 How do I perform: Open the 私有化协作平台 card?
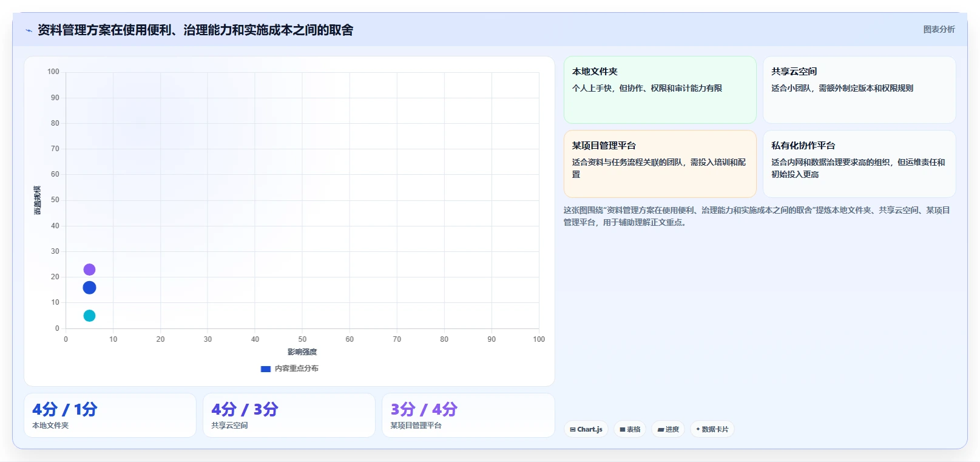pos(859,164)
